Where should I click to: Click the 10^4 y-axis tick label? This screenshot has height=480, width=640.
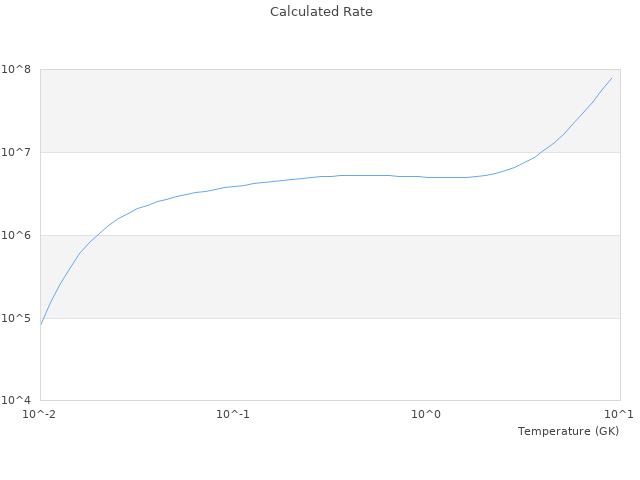(x=20, y=401)
